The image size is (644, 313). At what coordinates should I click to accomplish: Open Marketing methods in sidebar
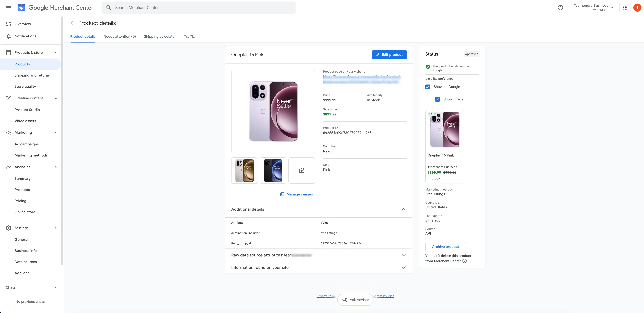click(x=31, y=155)
